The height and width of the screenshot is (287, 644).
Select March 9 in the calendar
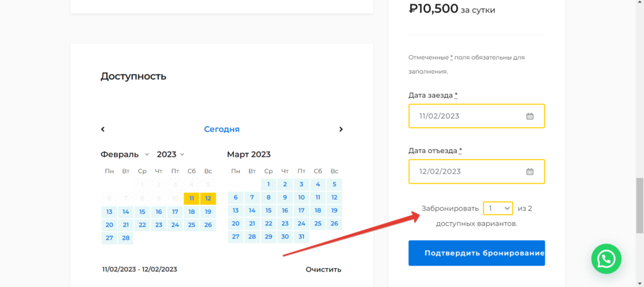coord(285,198)
